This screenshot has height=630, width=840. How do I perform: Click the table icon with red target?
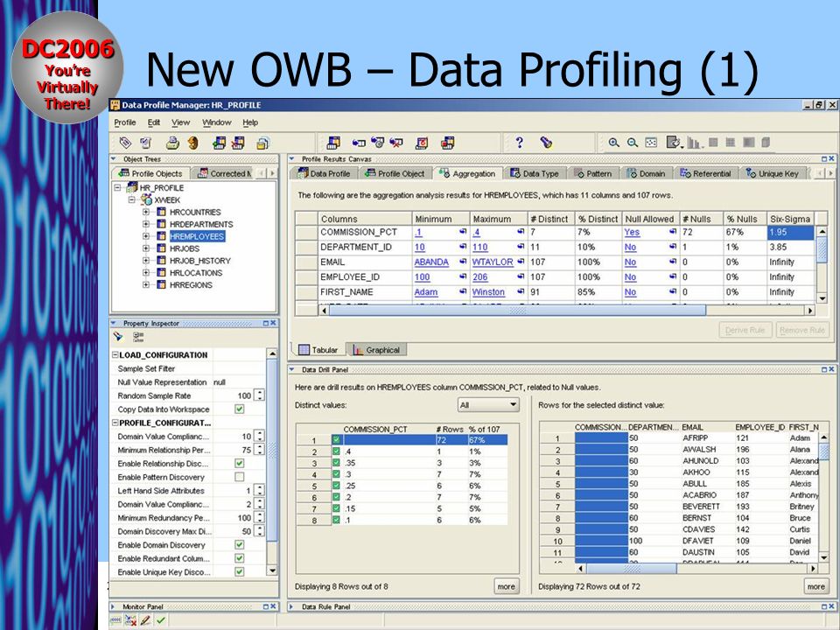point(422,143)
